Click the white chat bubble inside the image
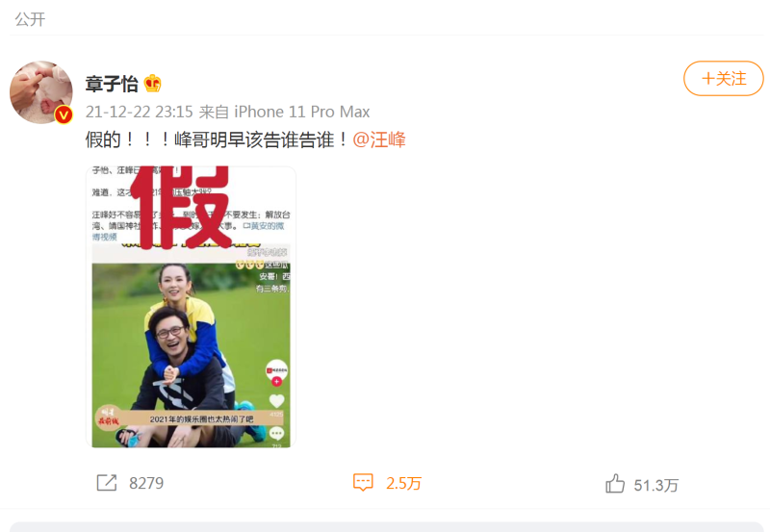This screenshot has width=770, height=532. click(277, 433)
